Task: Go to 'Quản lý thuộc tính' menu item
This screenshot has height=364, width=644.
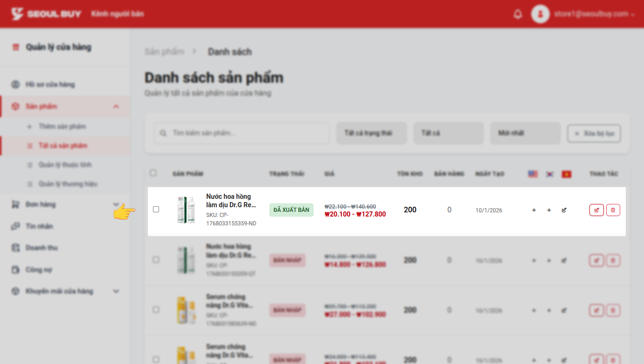Action: [65, 165]
